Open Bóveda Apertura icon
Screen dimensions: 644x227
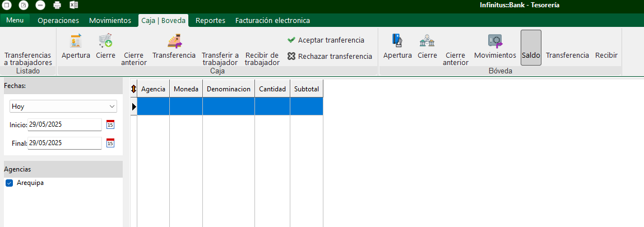pos(397,41)
